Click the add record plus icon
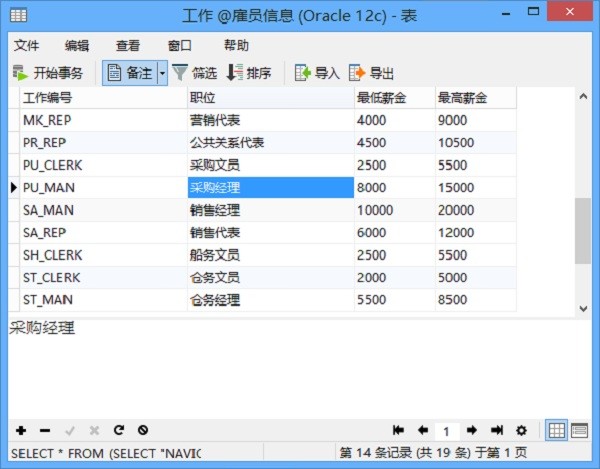Image resolution: width=600 pixels, height=469 pixels. point(21,430)
